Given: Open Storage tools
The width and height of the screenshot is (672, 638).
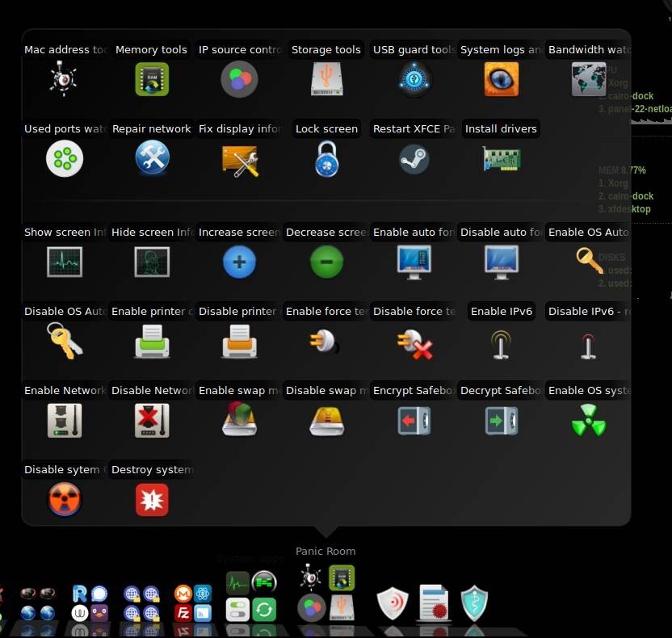Looking at the screenshot, I should coord(326,78).
